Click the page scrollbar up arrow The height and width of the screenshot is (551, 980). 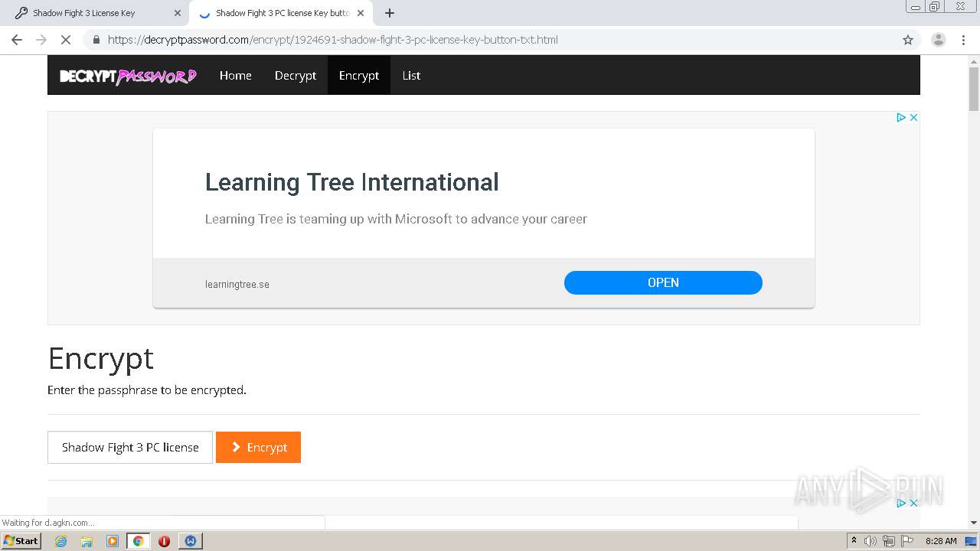(x=974, y=60)
